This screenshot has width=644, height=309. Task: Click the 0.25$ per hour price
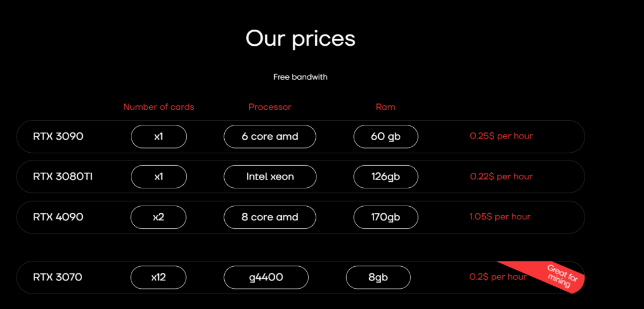point(501,136)
